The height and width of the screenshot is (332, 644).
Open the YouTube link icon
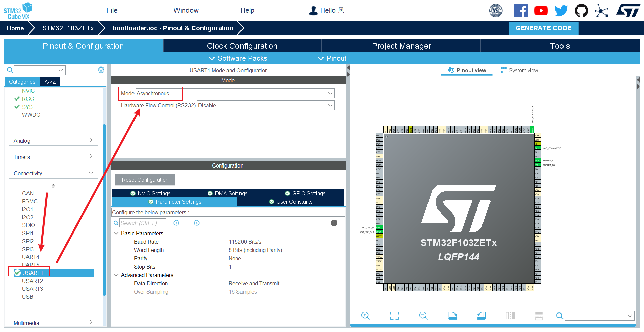tap(541, 11)
